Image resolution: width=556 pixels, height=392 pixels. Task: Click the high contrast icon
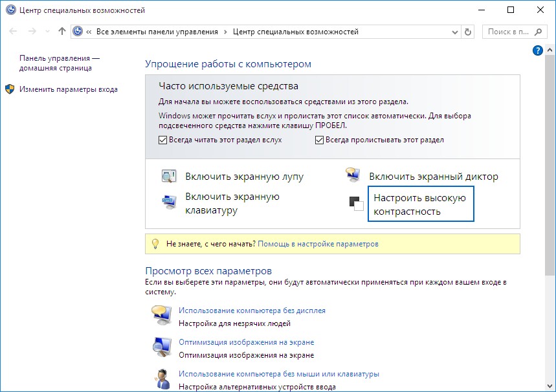[x=357, y=204]
